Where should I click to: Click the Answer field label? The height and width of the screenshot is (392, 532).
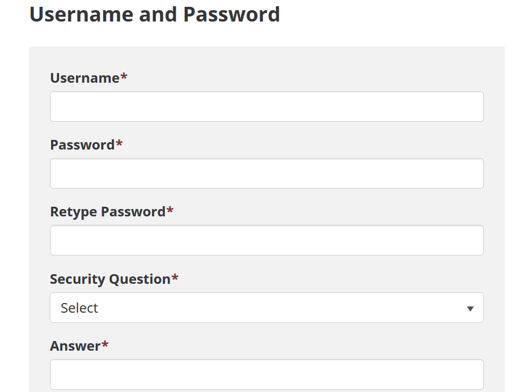pos(75,346)
